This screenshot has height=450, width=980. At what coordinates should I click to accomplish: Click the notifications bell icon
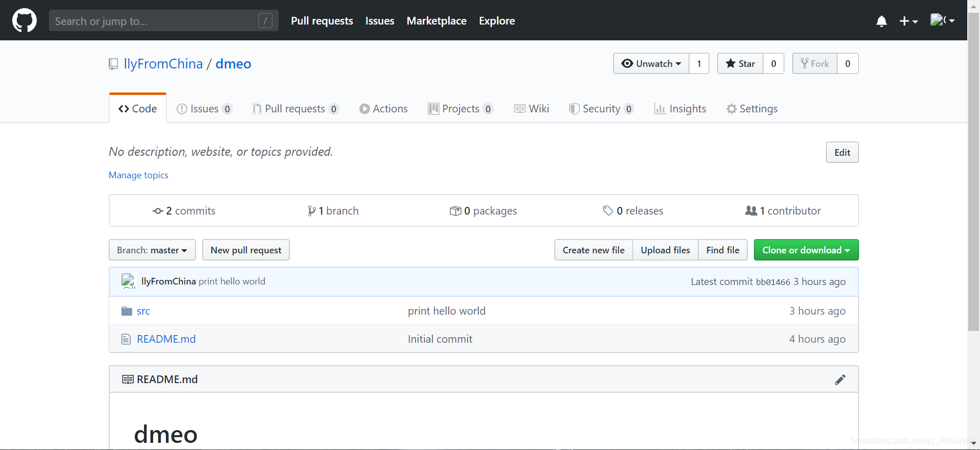coord(881,21)
